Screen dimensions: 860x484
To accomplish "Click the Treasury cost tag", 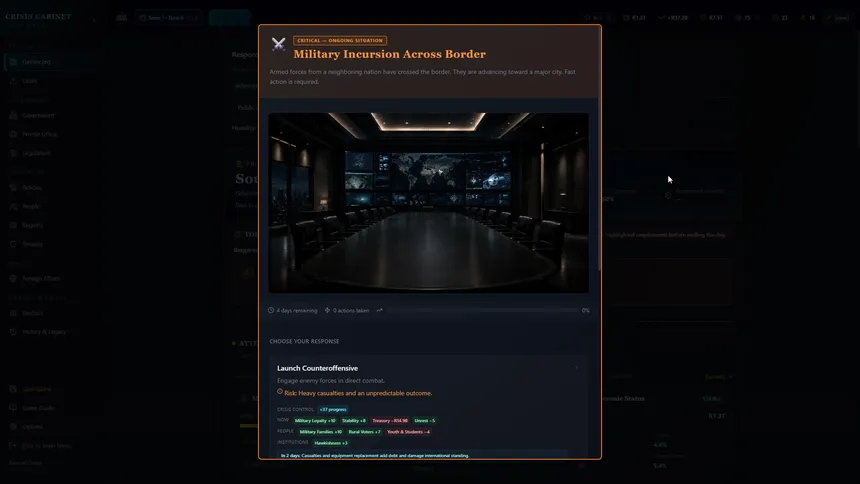I will click(390, 421).
